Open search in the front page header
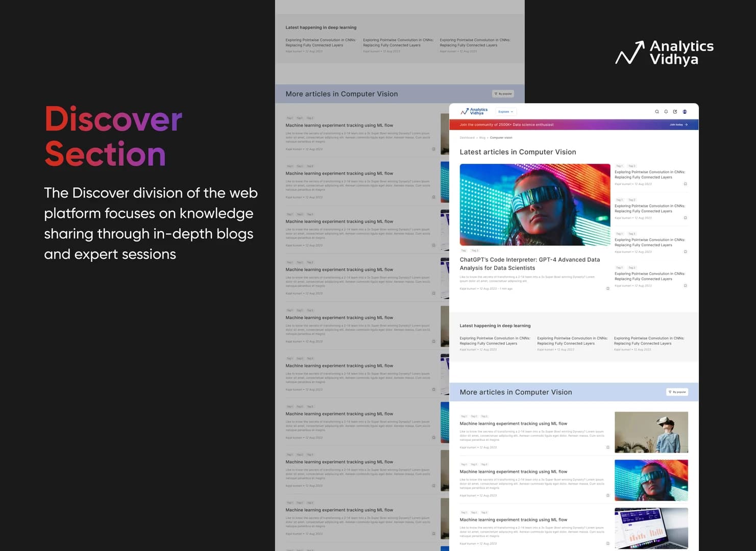Viewport: 756px width, 551px height. tap(657, 112)
